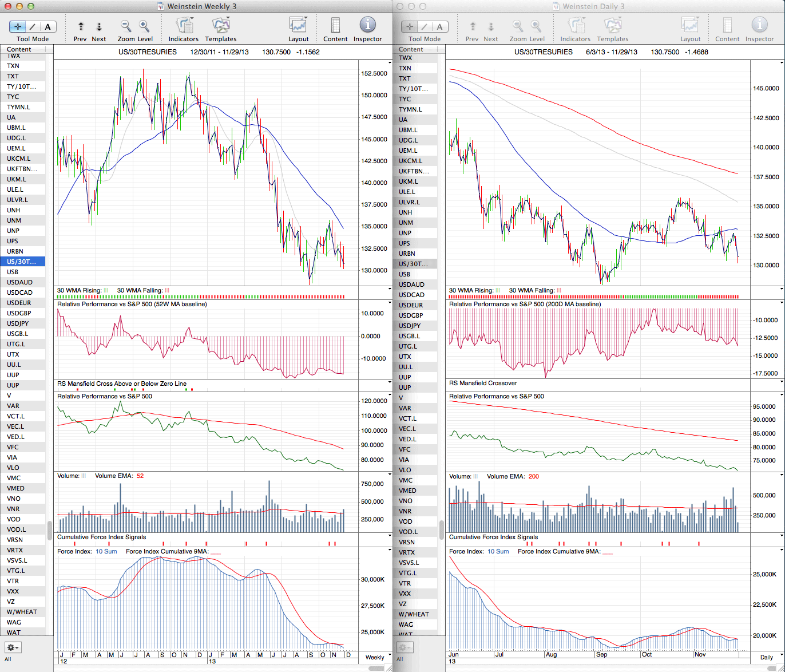Open the gear action menu under Weekly list
This screenshot has width=785, height=672.
(13, 647)
